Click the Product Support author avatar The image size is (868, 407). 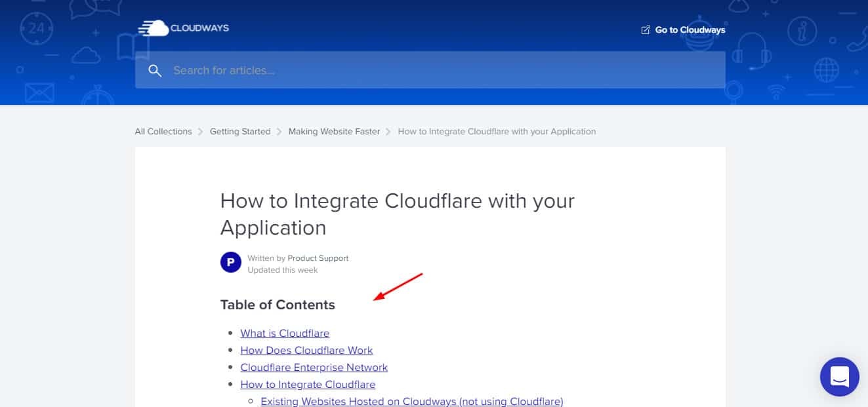point(230,263)
